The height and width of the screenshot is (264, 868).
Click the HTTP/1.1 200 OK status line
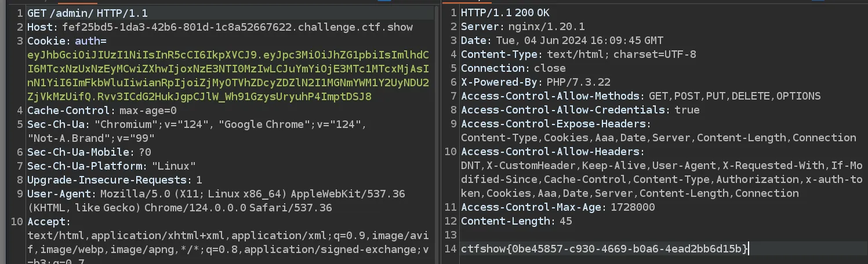click(x=505, y=13)
